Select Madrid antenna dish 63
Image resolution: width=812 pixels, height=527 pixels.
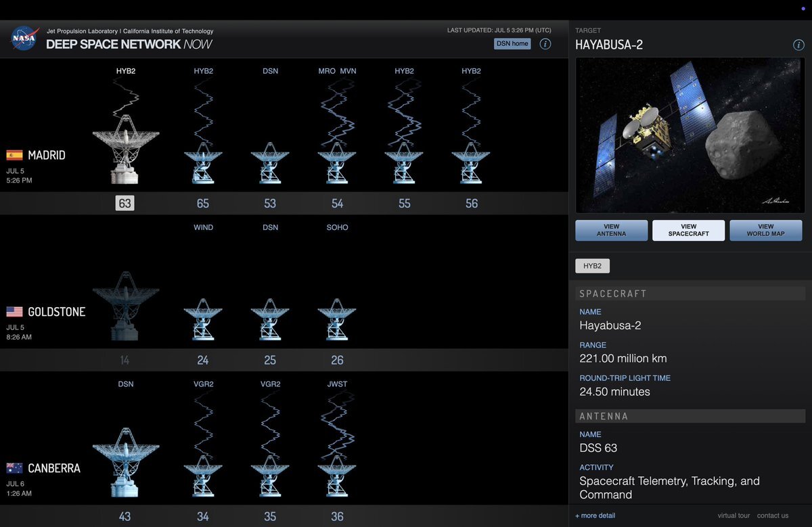[125, 149]
